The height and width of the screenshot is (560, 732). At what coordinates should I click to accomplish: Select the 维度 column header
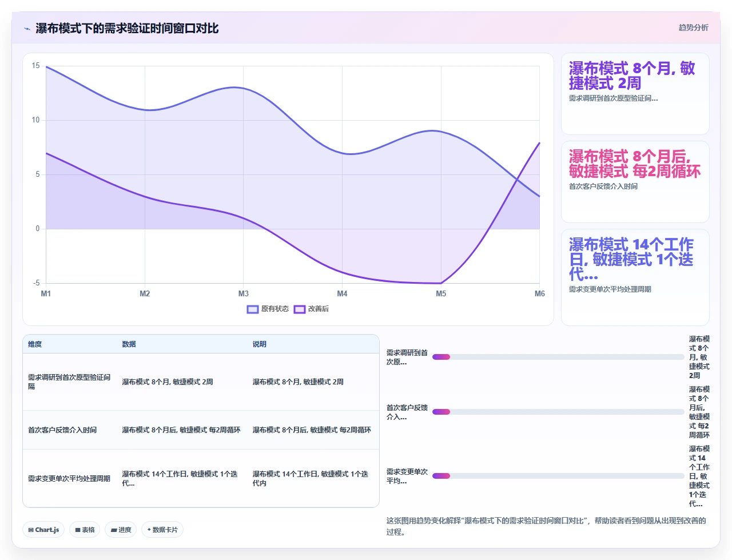[x=35, y=344]
